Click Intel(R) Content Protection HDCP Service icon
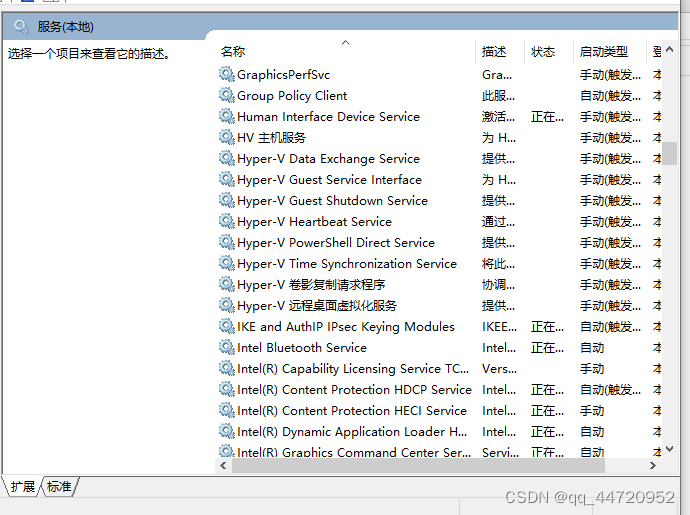This screenshot has height=515, width=690. pos(227,390)
